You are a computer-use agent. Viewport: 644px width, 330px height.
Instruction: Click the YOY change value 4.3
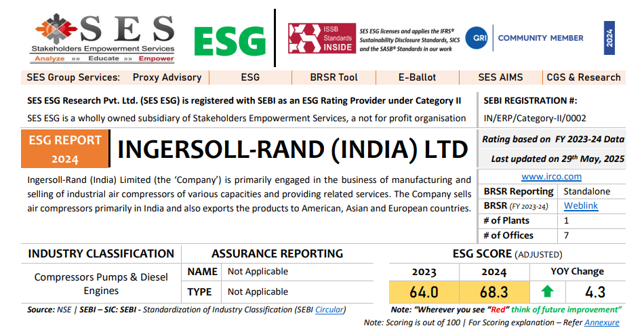(595, 292)
